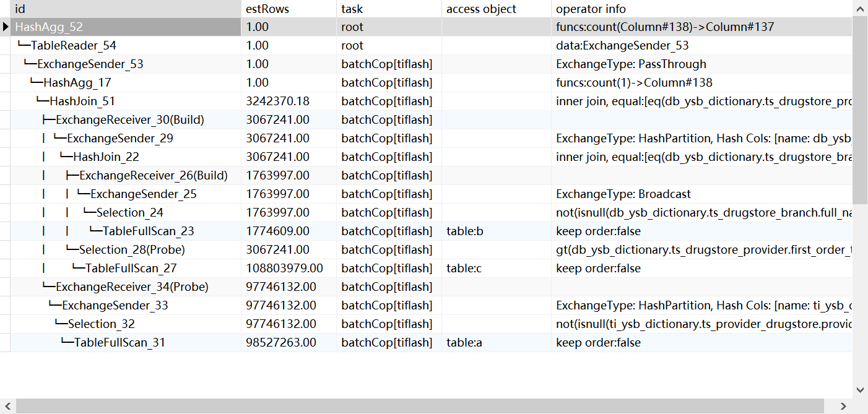
Task: Click the operator info column header
Action: [x=700, y=9]
